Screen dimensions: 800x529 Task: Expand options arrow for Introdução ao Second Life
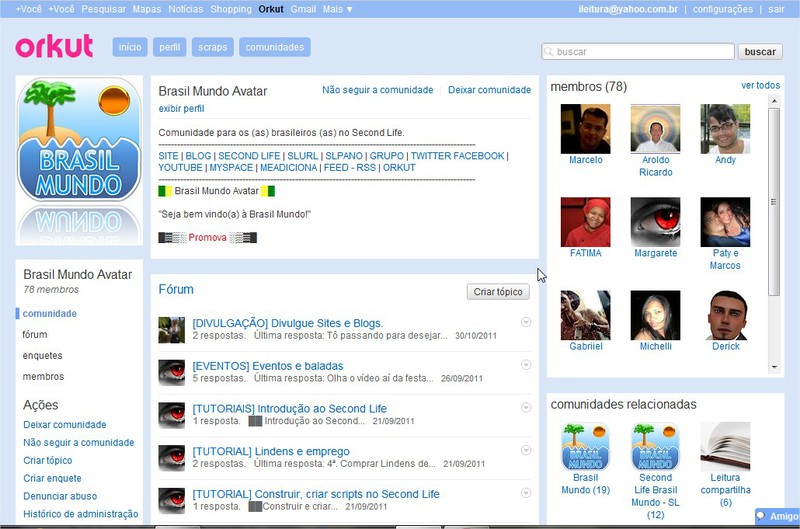526,408
